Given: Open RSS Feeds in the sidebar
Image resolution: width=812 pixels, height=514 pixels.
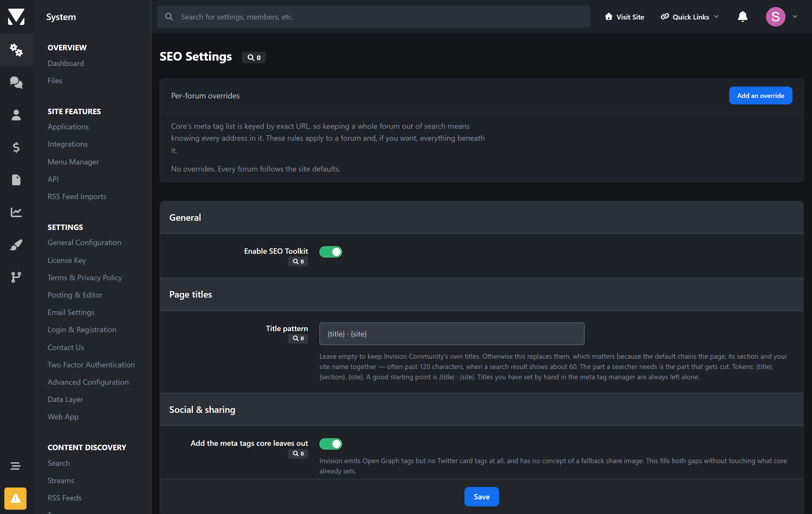Looking at the screenshot, I should pyautogui.click(x=64, y=498).
